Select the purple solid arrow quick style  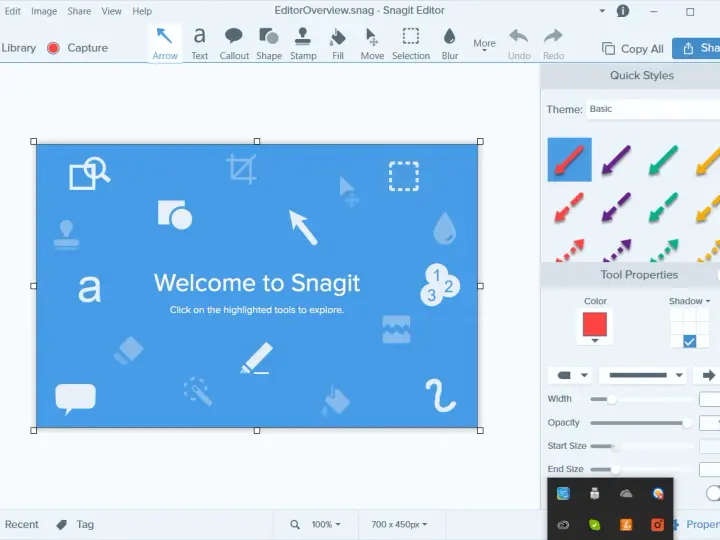(616, 160)
